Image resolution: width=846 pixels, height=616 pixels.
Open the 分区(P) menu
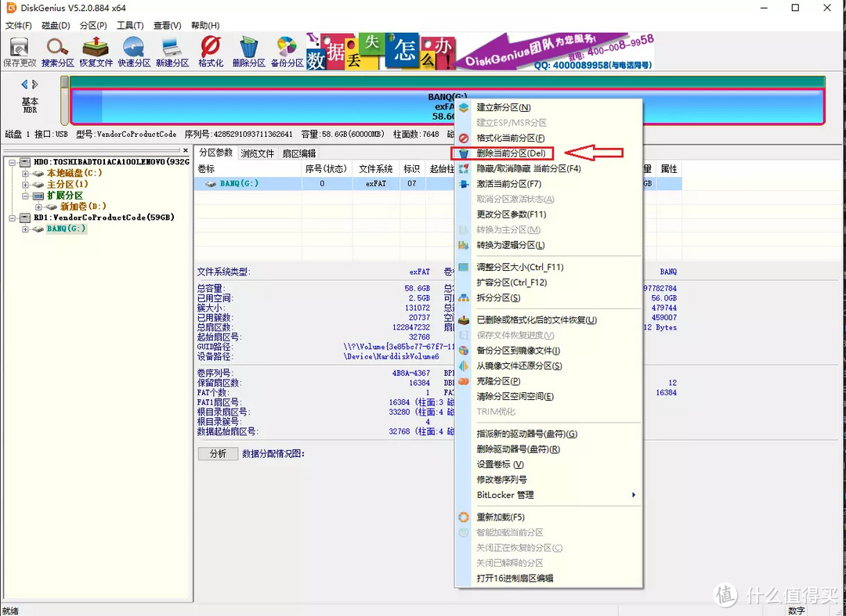coord(93,25)
